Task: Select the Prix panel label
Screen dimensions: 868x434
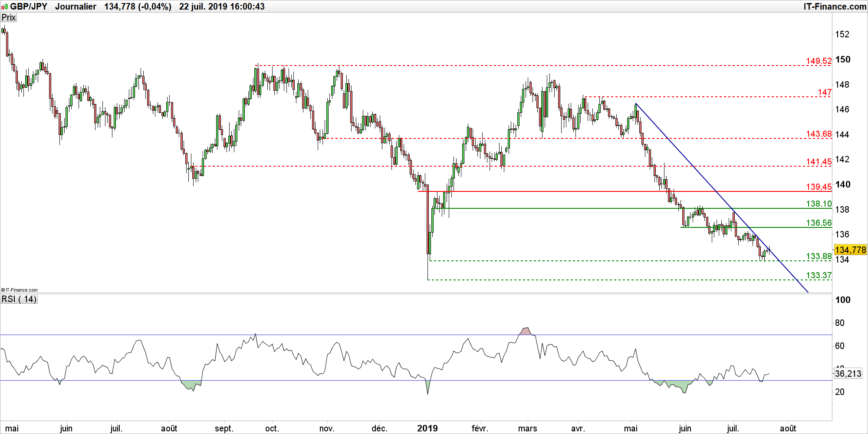Action: pos(9,17)
